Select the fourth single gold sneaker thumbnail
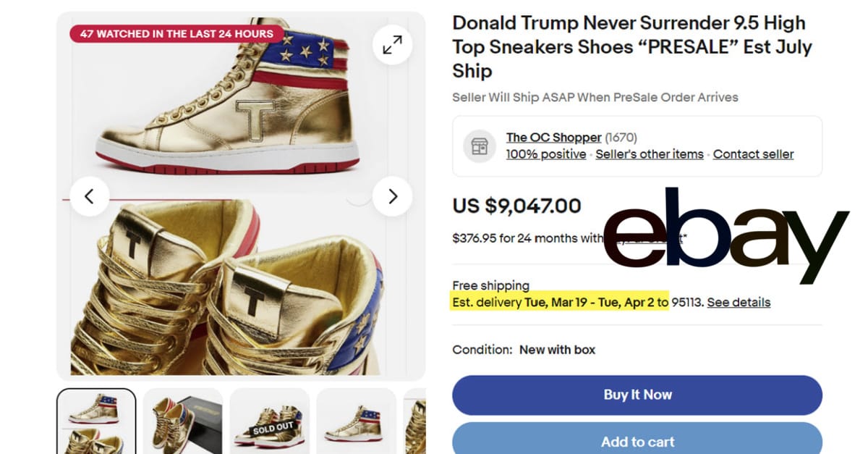The width and height of the screenshot is (868, 454). point(356,421)
